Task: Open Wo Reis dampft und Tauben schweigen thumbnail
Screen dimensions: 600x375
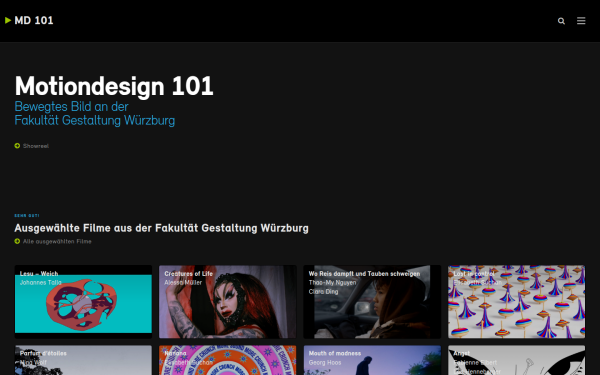Action: coord(372,302)
